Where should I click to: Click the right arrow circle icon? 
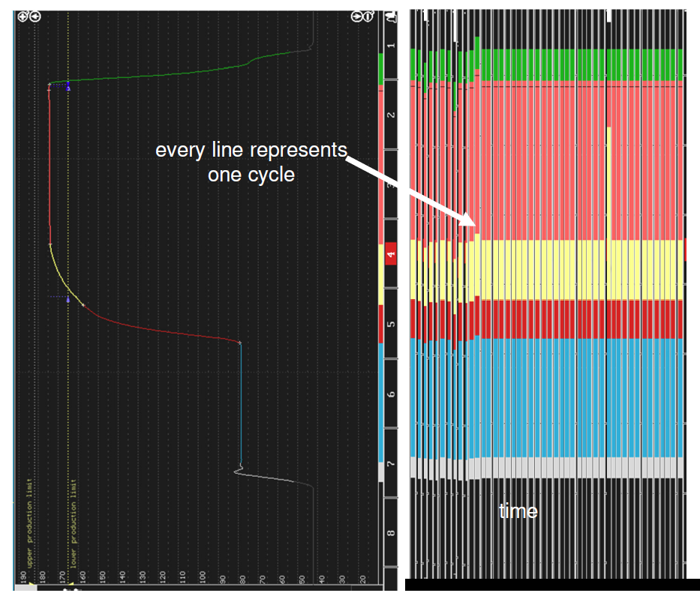point(356,17)
